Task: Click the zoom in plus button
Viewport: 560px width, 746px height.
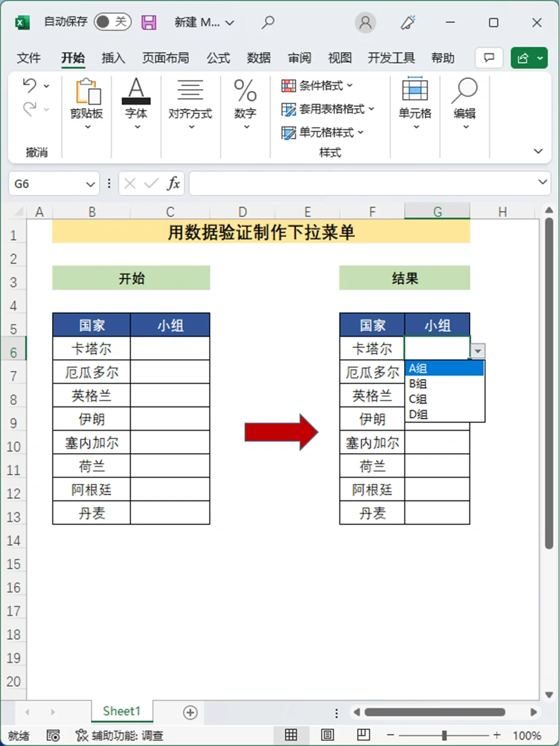Action: 497,735
